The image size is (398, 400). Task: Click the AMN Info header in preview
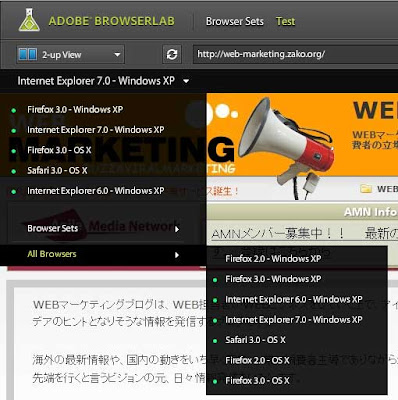(x=371, y=212)
